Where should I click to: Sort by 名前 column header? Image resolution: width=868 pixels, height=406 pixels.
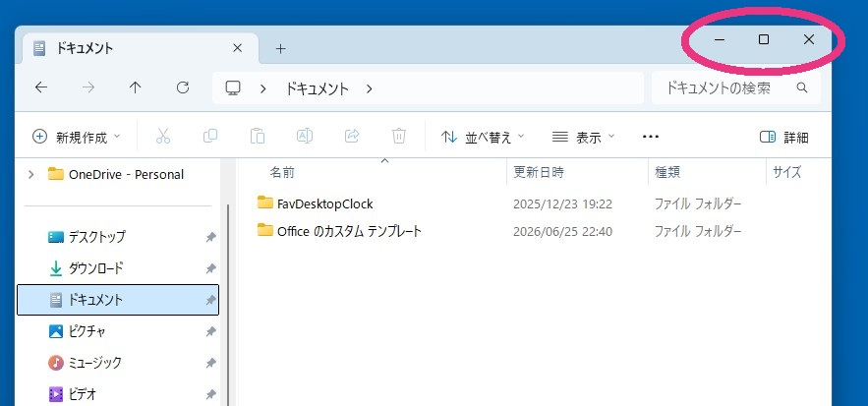(282, 172)
